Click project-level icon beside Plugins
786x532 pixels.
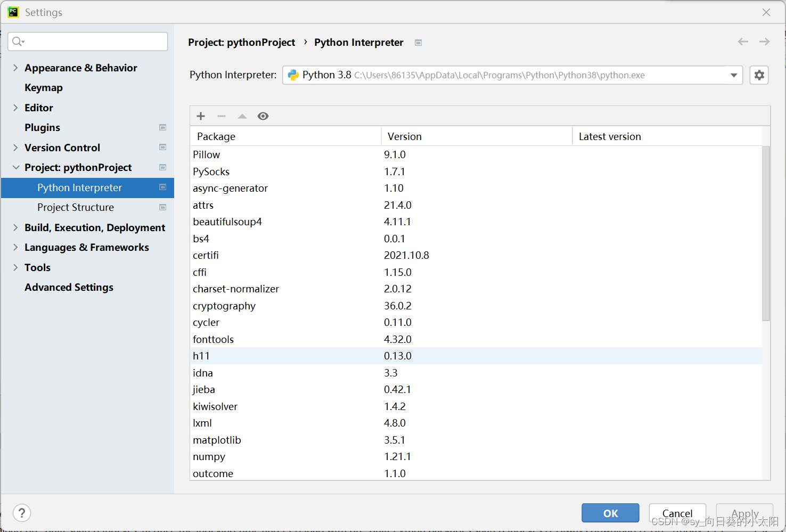click(163, 127)
